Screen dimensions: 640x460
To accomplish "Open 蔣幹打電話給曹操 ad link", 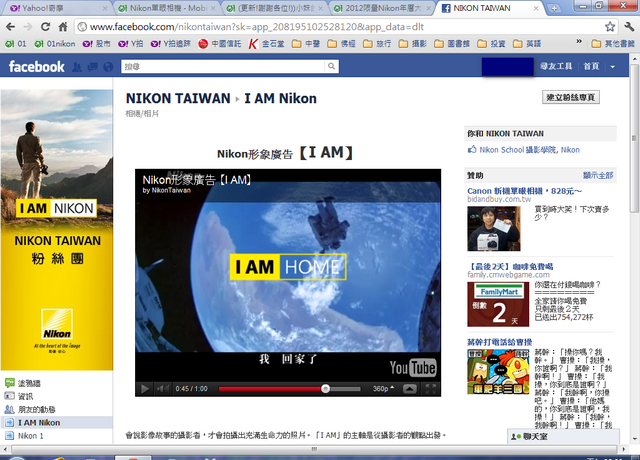I will pos(500,342).
